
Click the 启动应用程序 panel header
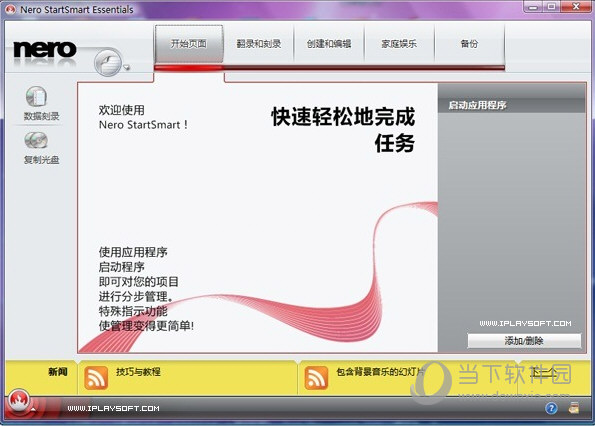[x=512, y=105]
